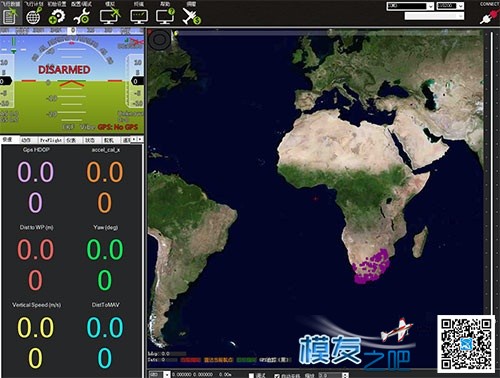Open the baud rate dropdown

pos(450,6)
